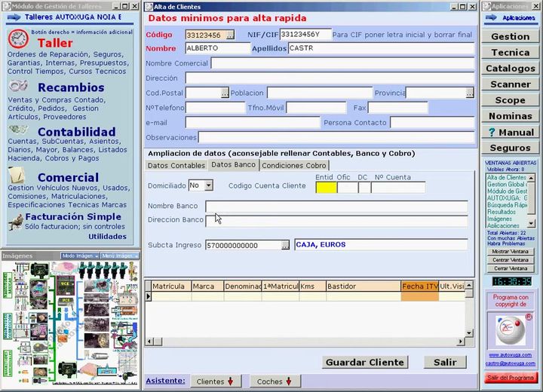Click the yellow Entid field
543x392 pixels.
[327, 188]
